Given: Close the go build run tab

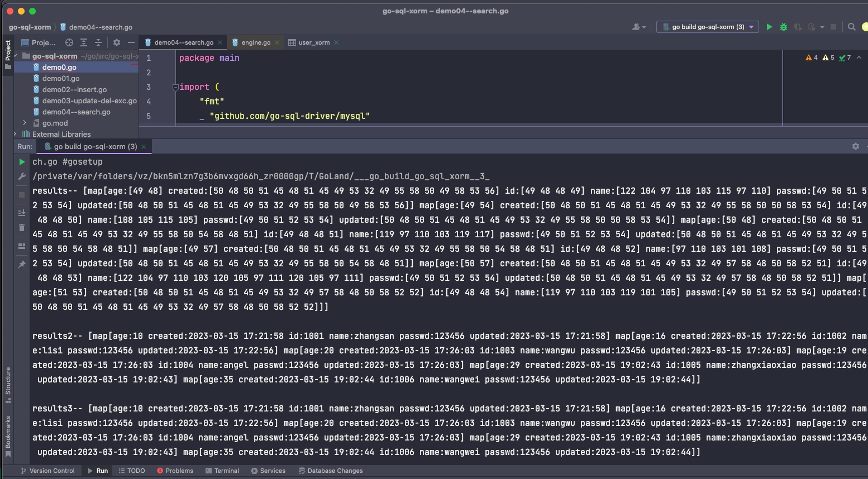Looking at the screenshot, I should pyautogui.click(x=144, y=146).
